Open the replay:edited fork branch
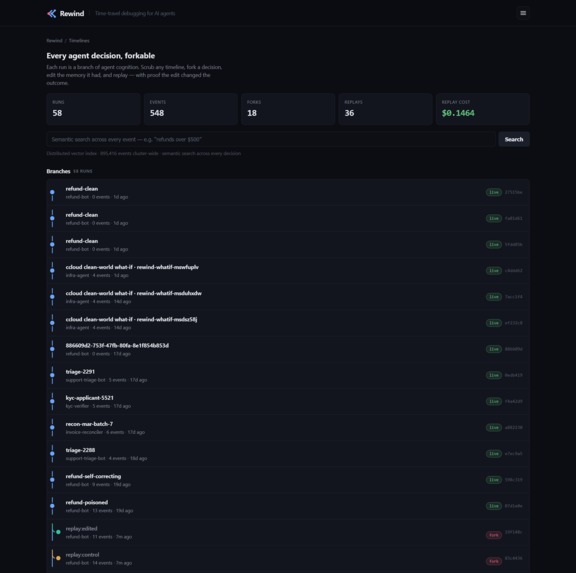This screenshot has height=573, width=576. (x=288, y=532)
